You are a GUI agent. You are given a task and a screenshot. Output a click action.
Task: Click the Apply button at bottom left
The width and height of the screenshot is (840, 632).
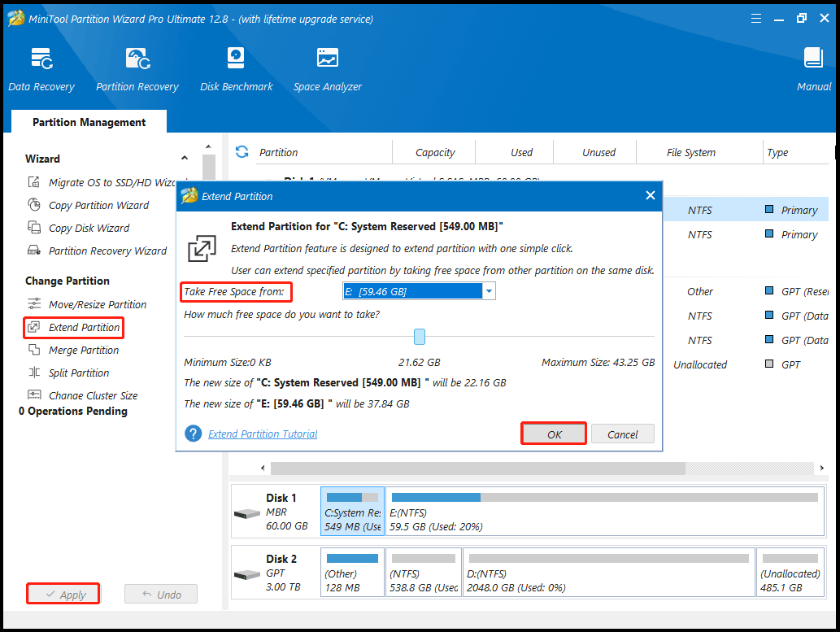click(x=63, y=595)
